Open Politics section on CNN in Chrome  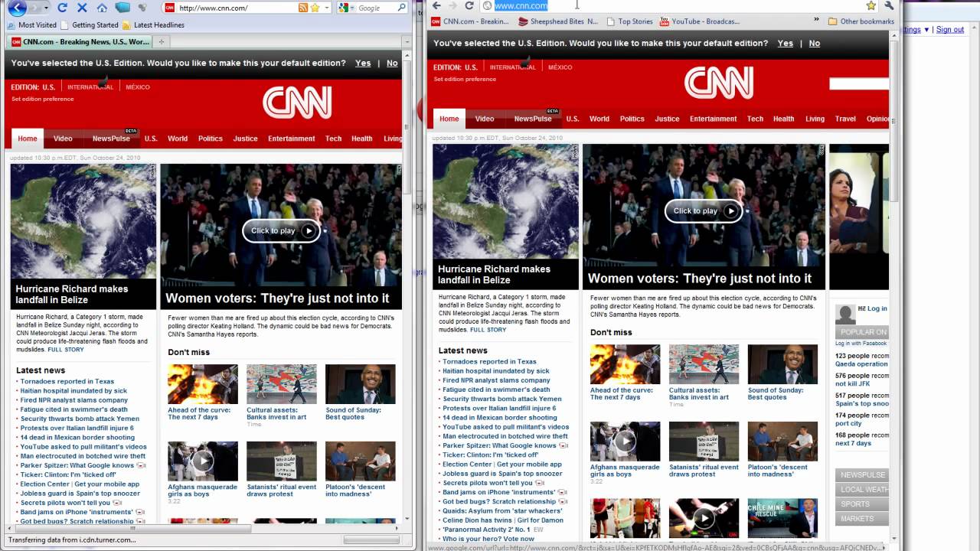[x=632, y=119]
